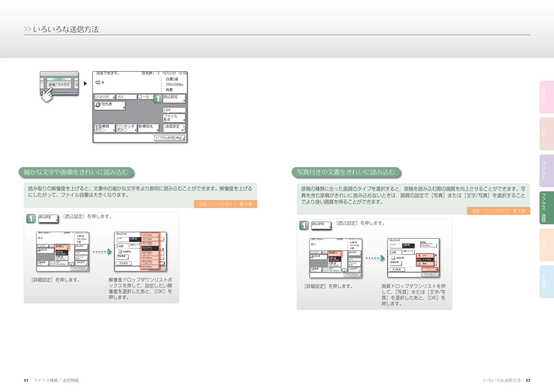Click the highlighted OK button in the right-section screen
This screenshot has height=392, width=554.
(429, 269)
